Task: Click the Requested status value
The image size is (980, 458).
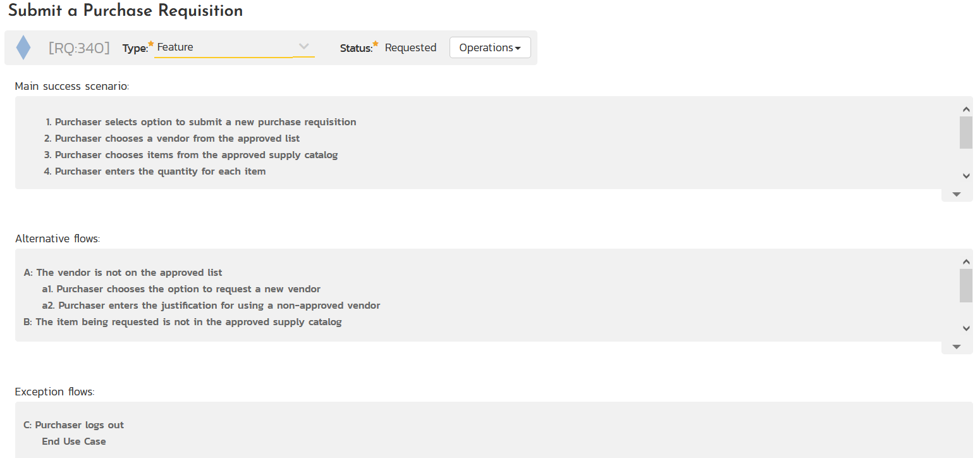Action: [410, 47]
